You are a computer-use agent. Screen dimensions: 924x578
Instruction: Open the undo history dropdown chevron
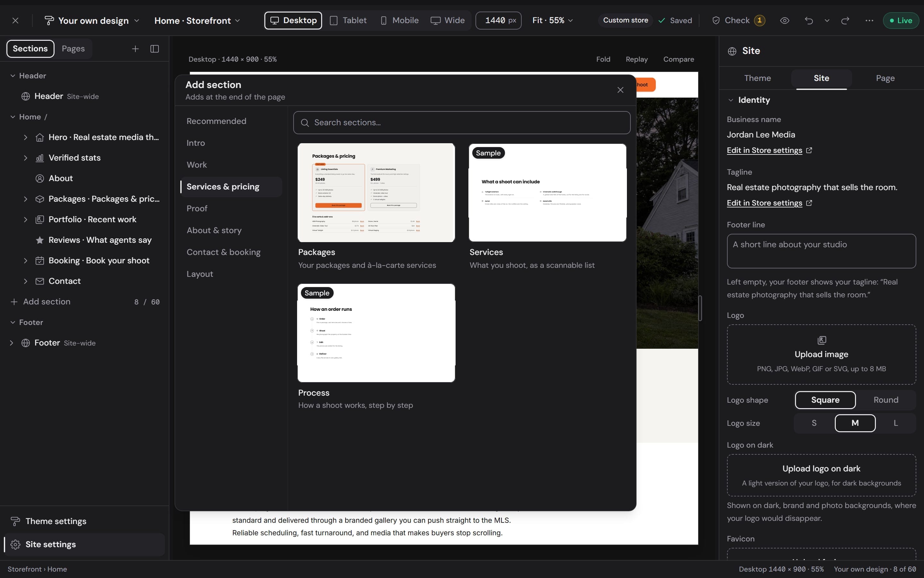[827, 21]
